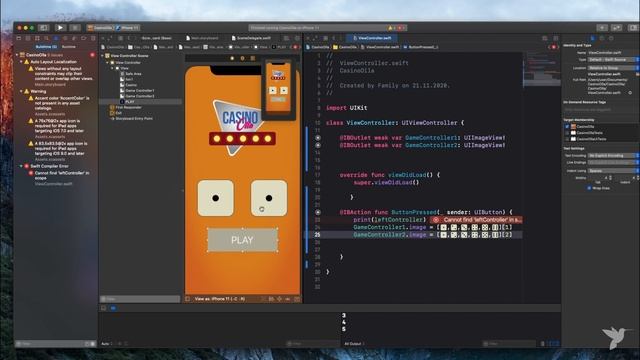Screen dimensions: 640x360
Task: Open the File inspector icon
Action: coord(593,38)
